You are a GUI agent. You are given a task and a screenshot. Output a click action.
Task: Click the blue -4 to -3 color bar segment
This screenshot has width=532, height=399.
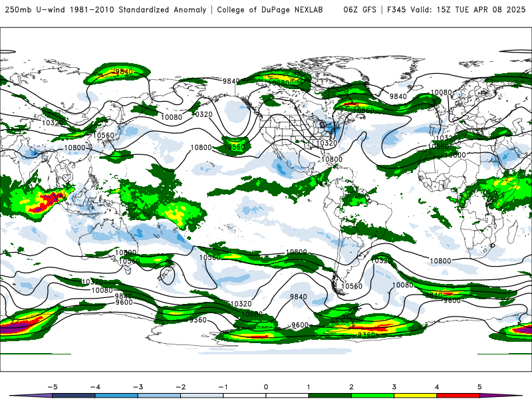116,396
